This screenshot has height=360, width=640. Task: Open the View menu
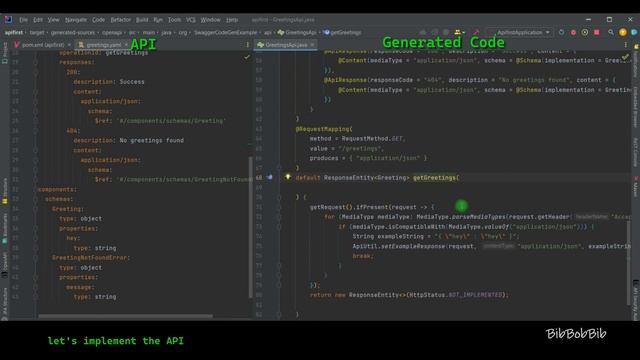pyautogui.click(x=53, y=20)
